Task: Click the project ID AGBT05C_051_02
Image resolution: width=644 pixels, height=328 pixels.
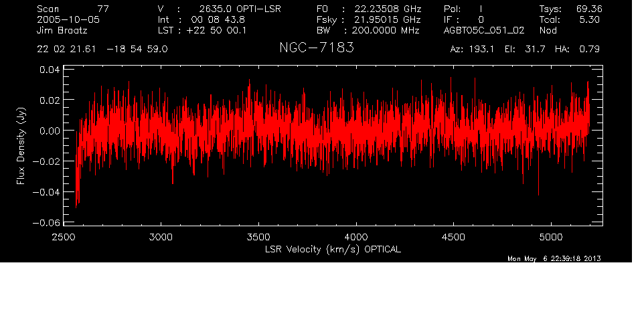Action: pyautogui.click(x=484, y=30)
